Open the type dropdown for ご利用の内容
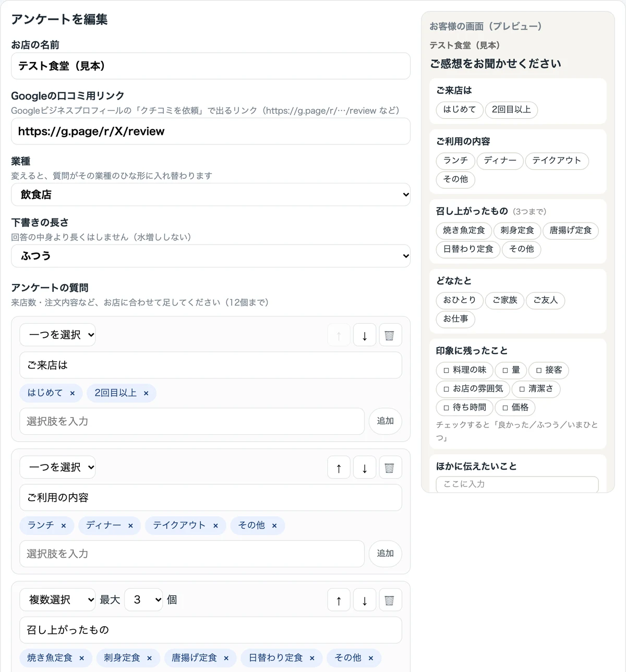Screen dimensions: 626x672 coord(57,467)
